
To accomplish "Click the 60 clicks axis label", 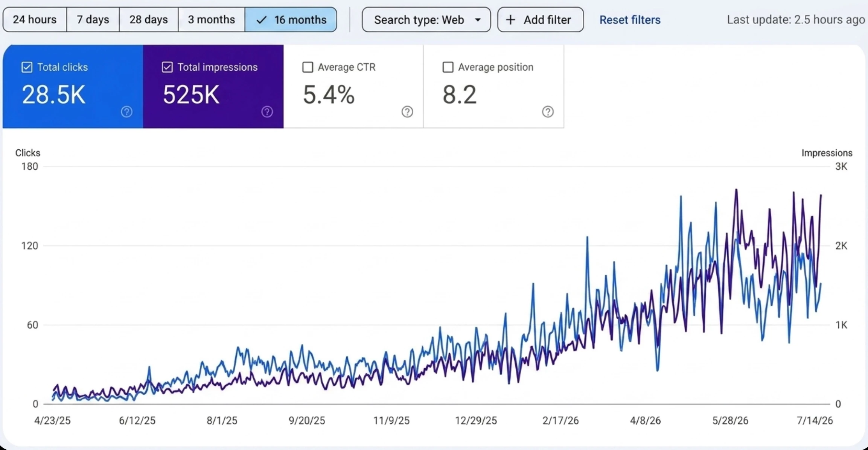I will 32,325.
